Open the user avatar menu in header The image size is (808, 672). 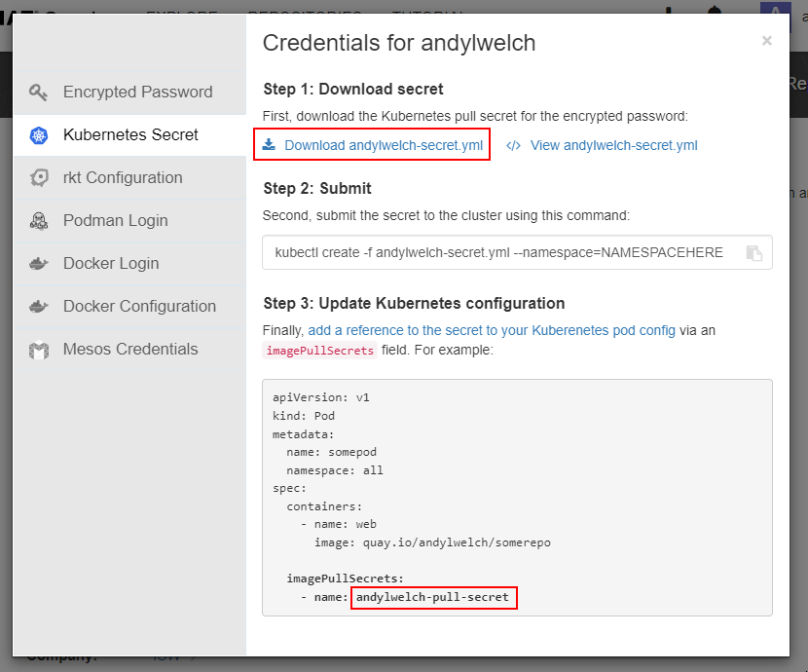[x=775, y=10]
